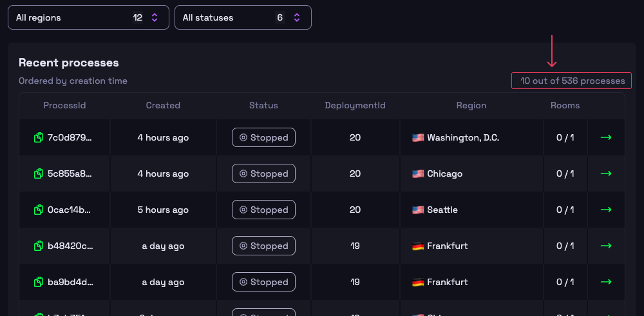Select process ID 7c0d879 text

pos(70,137)
